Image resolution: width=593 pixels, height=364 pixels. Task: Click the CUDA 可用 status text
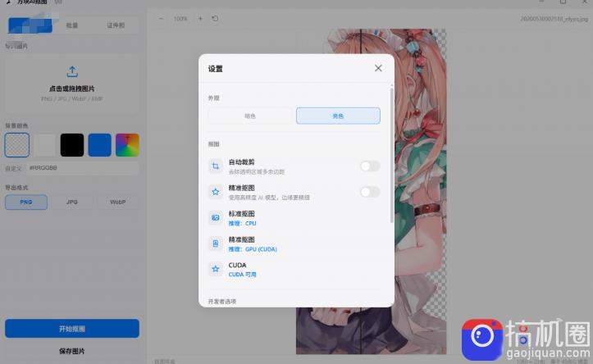click(242, 275)
